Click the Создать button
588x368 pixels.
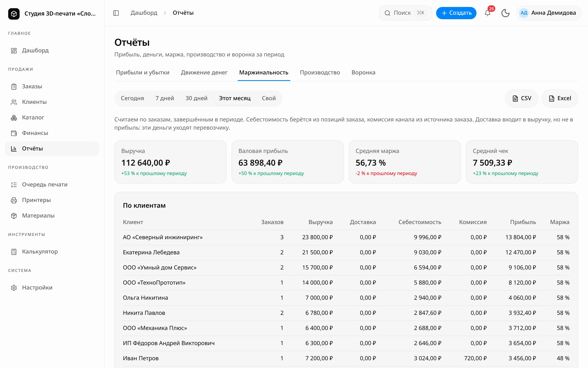pyautogui.click(x=456, y=13)
